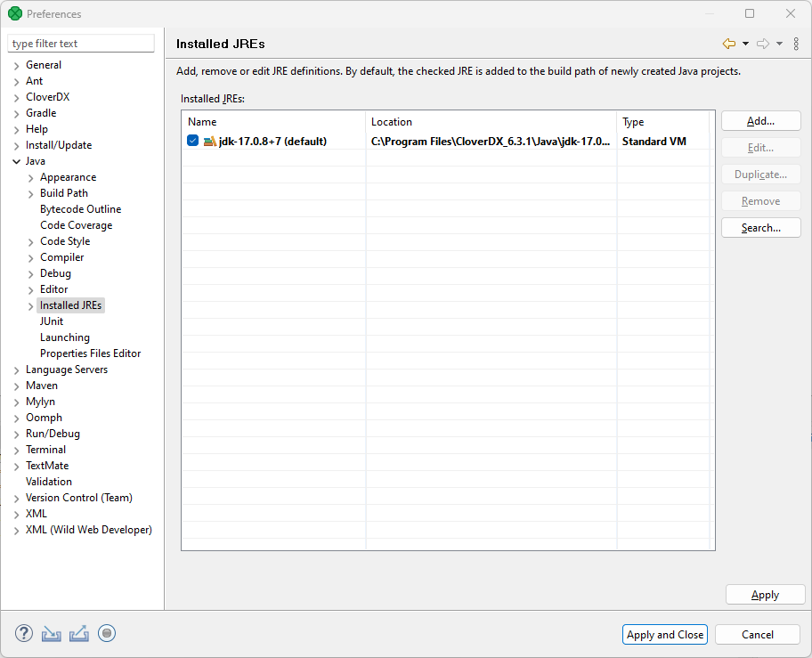This screenshot has height=658, width=812.
Task: Open the Bytecode Outline preference page
Action: click(80, 209)
